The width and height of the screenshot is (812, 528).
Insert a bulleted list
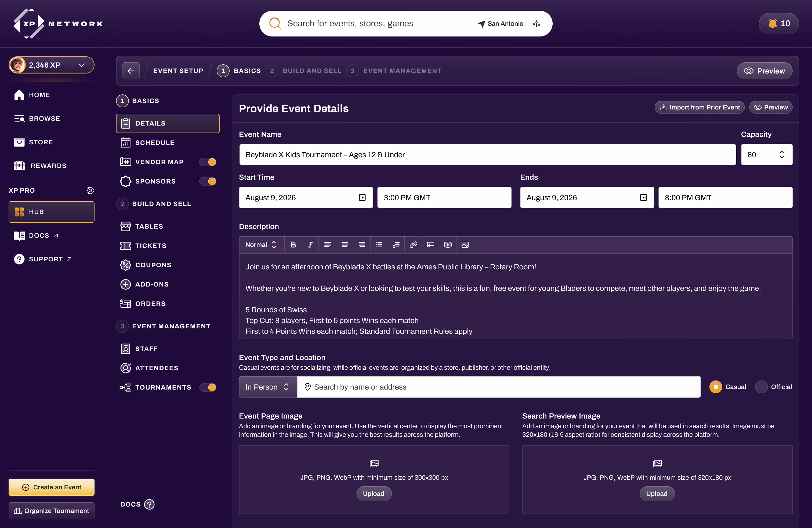tap(379, 245)
